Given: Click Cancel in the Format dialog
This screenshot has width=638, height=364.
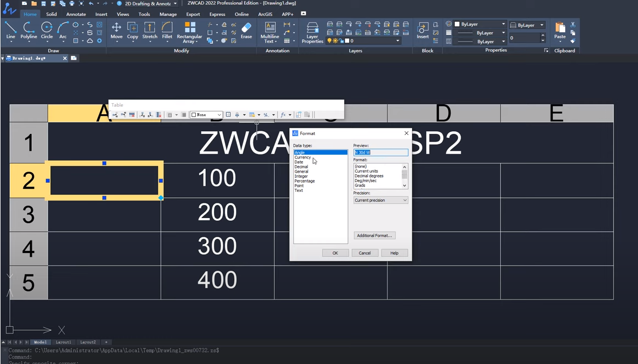Looking at the screenshot, I should coord(364,253).
